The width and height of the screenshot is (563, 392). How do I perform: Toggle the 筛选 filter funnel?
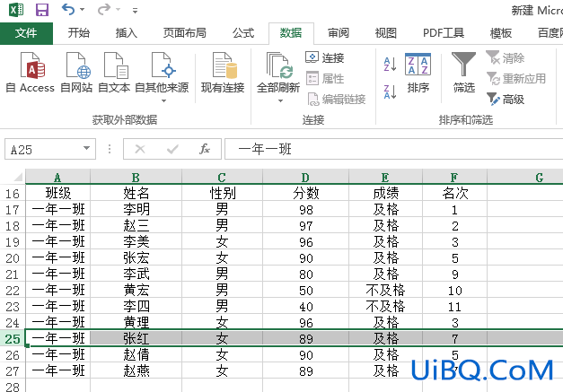463,73
